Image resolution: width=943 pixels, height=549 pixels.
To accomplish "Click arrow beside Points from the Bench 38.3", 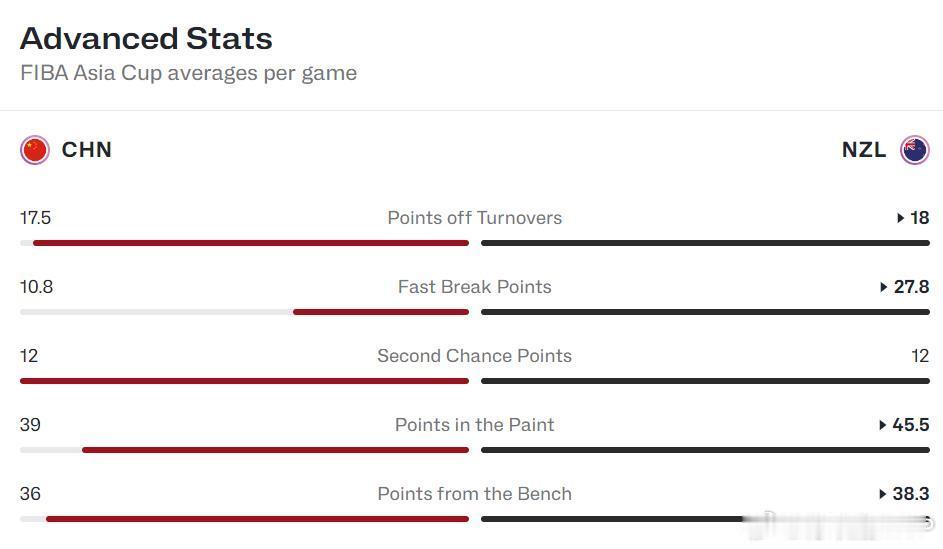I will coord(882,494).
